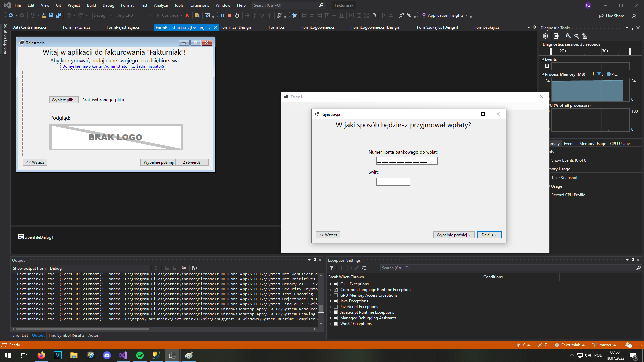Click the bank account number input field
The height and width of the screenshot is (362, 644).
(x=407, y=161)
